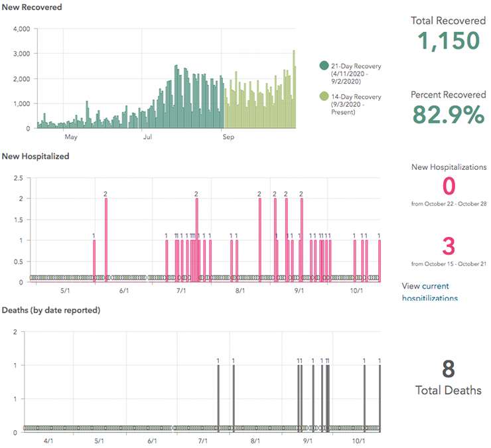Click the first pink bar in New Hospitalized
Image resolution: width=491 pixels, height=448 pixels.
click(94, 260)
